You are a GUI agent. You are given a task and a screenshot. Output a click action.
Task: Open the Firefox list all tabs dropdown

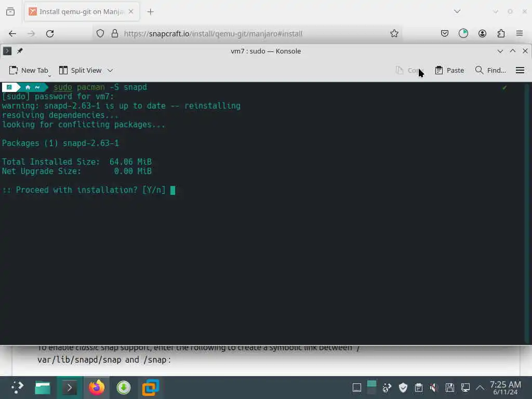click(x=457, y=11)
